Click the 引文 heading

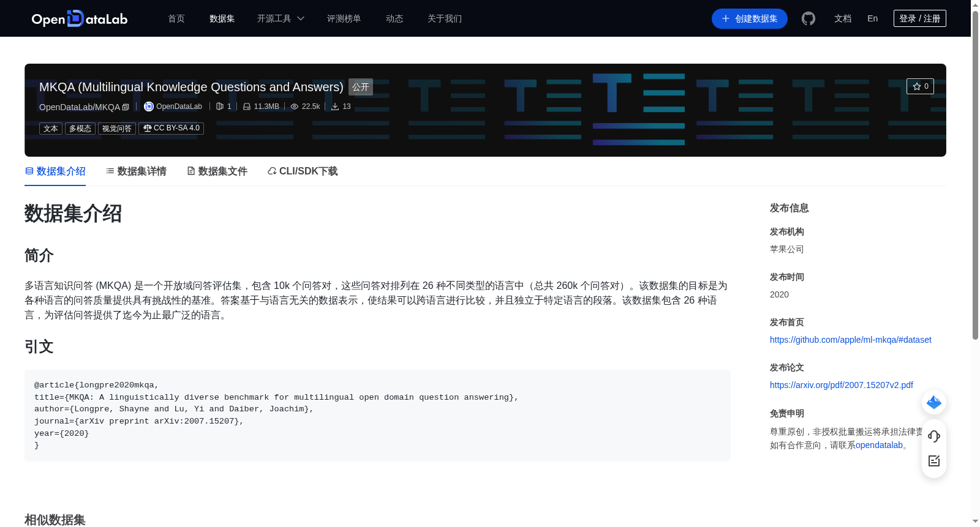tap(39, 346)
